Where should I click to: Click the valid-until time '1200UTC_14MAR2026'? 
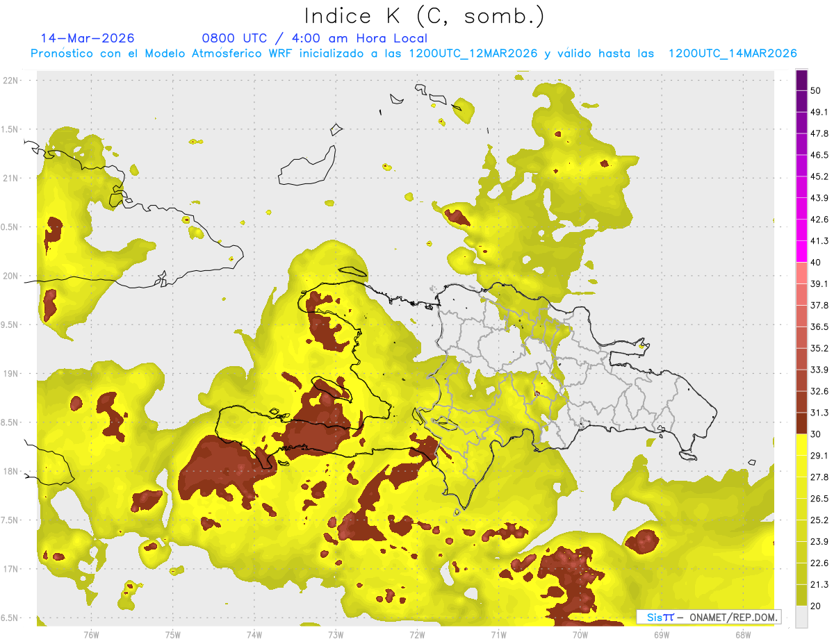pos(733,53)
